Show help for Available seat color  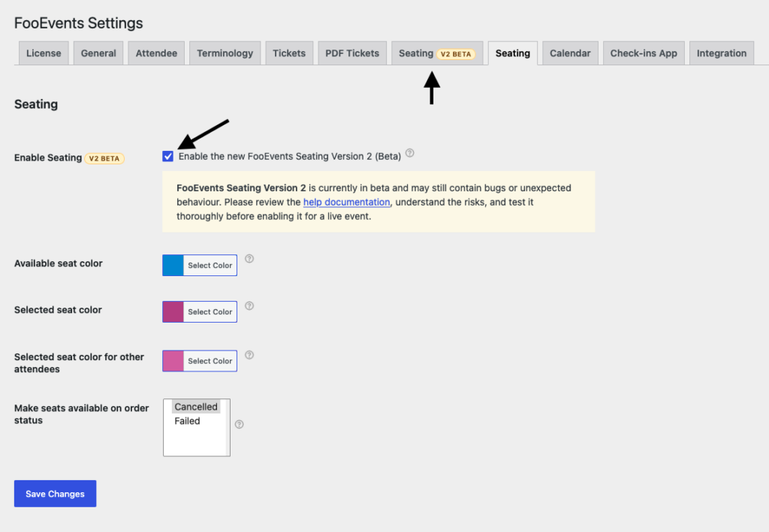pos(249,259)
